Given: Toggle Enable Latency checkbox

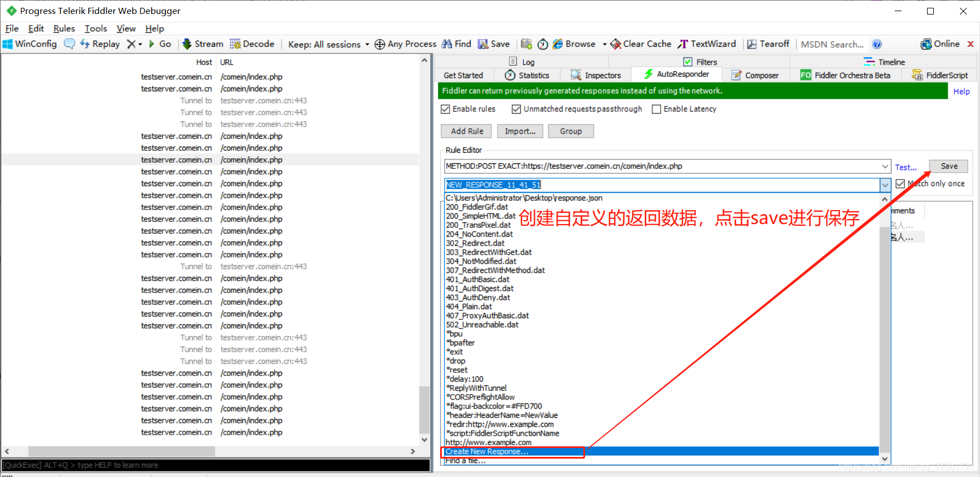Looking at the screenshot, I should coord(656,109).
